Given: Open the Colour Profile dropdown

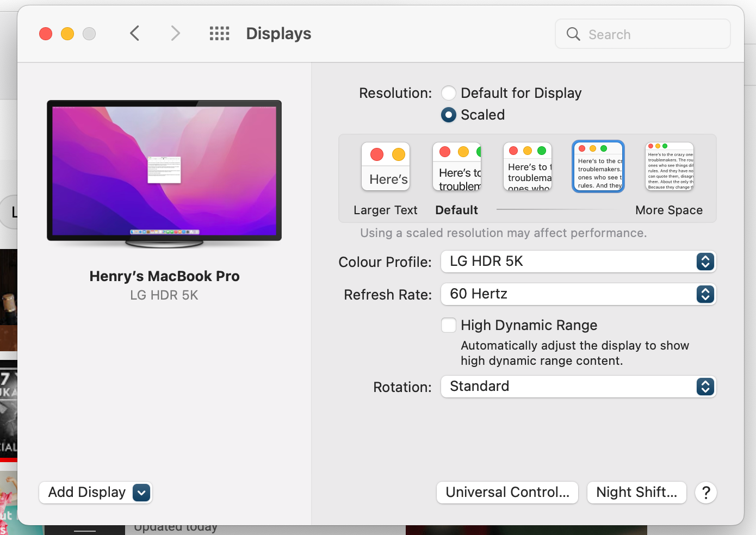Looking at the screenshot, I should pos(579,262).
